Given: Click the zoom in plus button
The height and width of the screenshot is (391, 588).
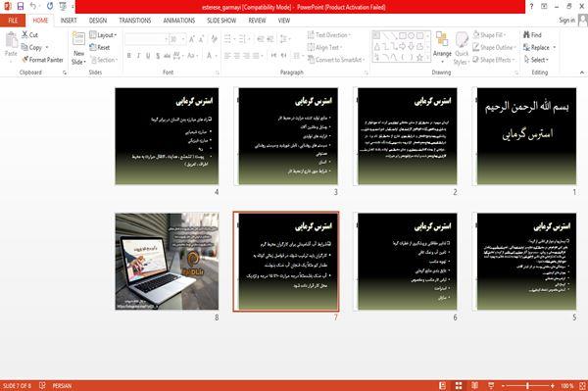Looking at the screenshot, I should pyautogui.click(x=553, y=385).
